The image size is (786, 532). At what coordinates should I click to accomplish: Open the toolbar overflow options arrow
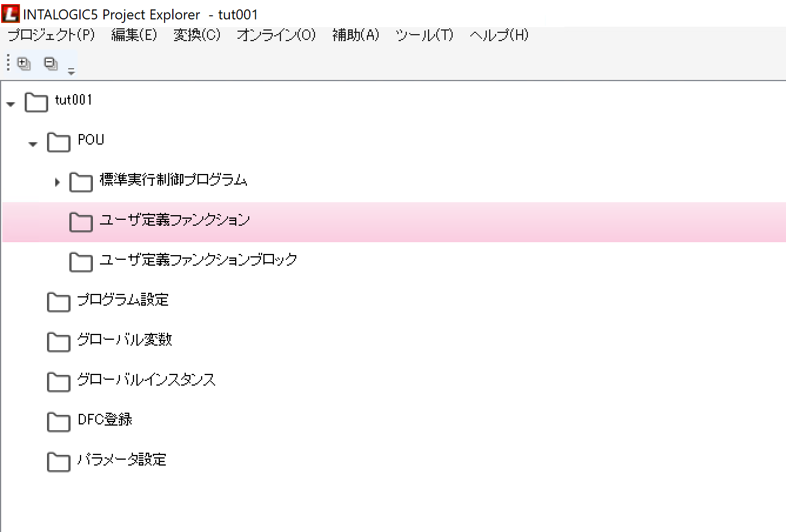[x=71, y=72]
